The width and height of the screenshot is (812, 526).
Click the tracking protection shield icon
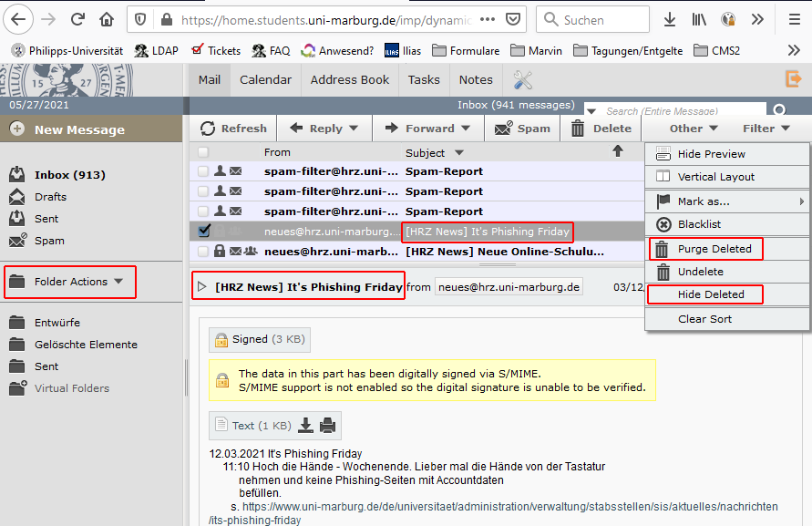coord(140,20)
